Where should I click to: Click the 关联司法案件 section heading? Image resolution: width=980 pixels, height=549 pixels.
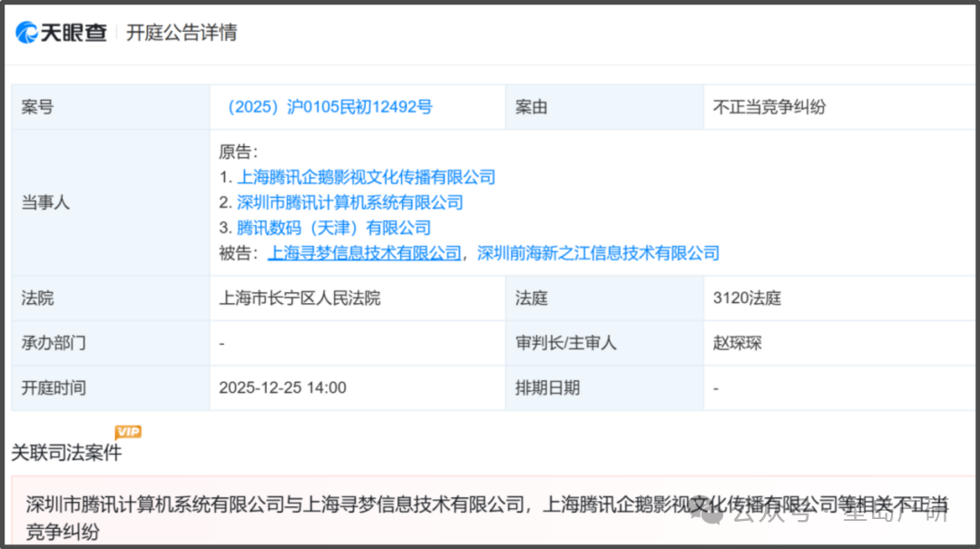click(x=65, y=452)
